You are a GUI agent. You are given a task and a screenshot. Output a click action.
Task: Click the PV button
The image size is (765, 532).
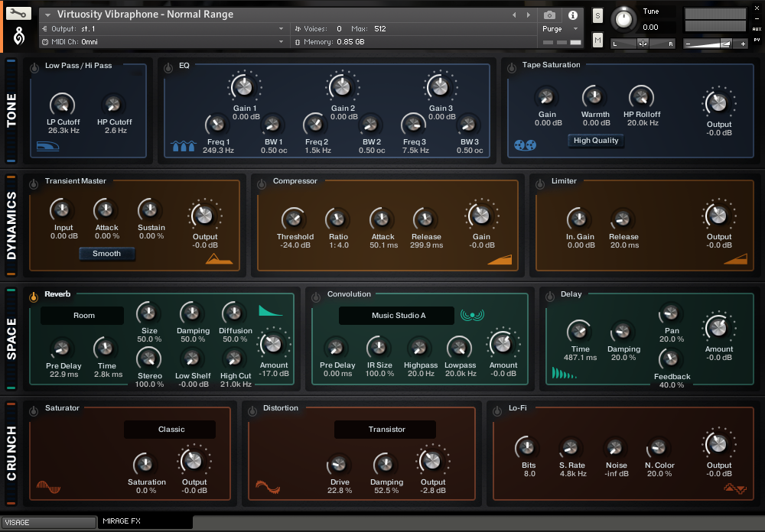[757, 40]
